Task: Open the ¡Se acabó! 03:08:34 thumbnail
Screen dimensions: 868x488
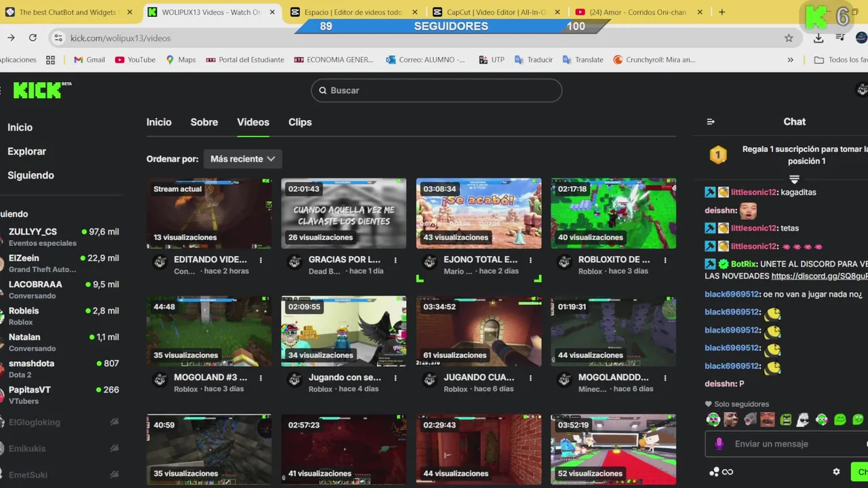Action: point(479,213)
